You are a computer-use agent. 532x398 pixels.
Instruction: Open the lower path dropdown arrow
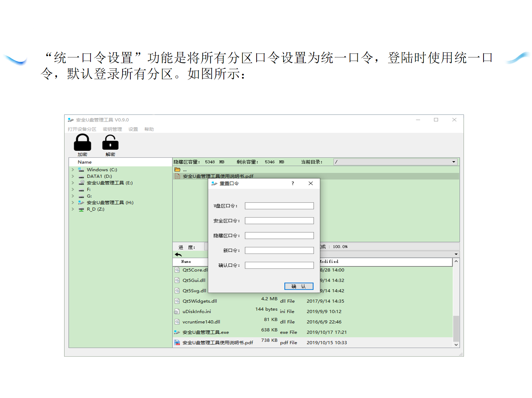(456, 254)
